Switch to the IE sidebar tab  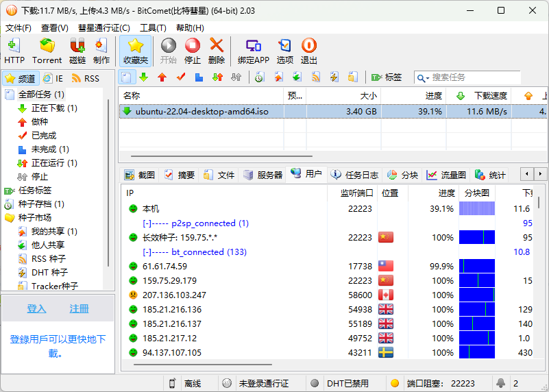(53, 78)
